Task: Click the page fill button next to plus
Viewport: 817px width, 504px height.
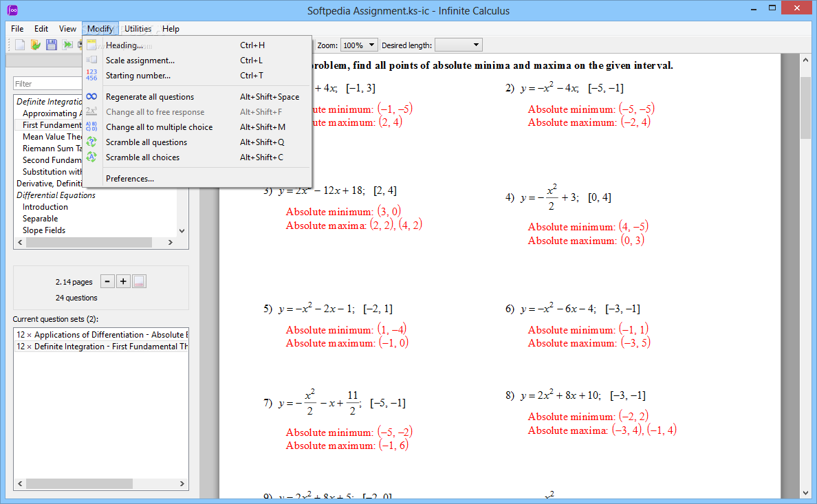Action: point(139,281)
